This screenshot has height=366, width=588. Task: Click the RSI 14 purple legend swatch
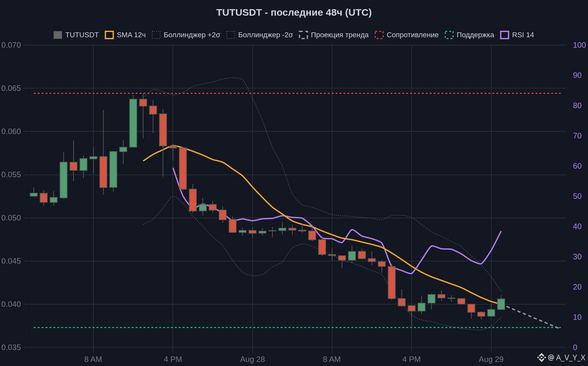[505, 35]
